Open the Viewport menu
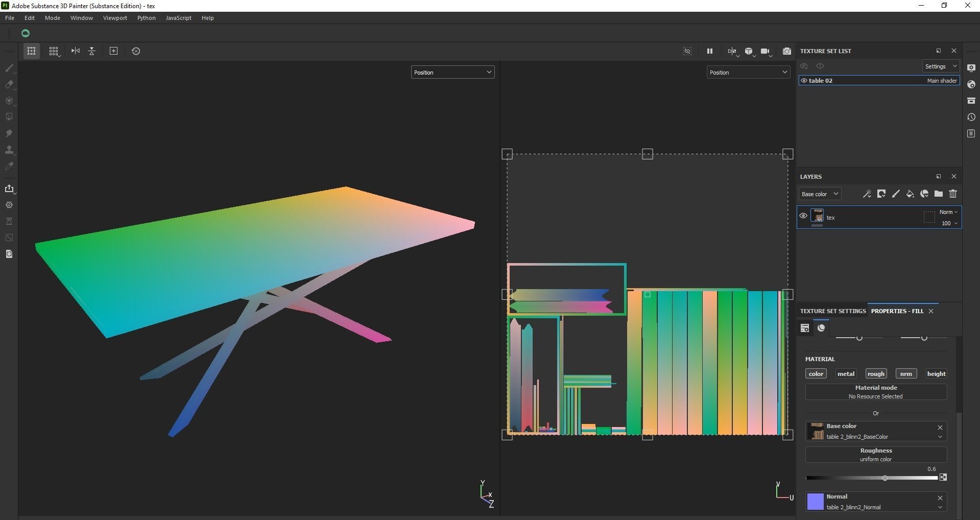This screenshot has width=980, height=520. pyautogui.click(x=115, y=18)
